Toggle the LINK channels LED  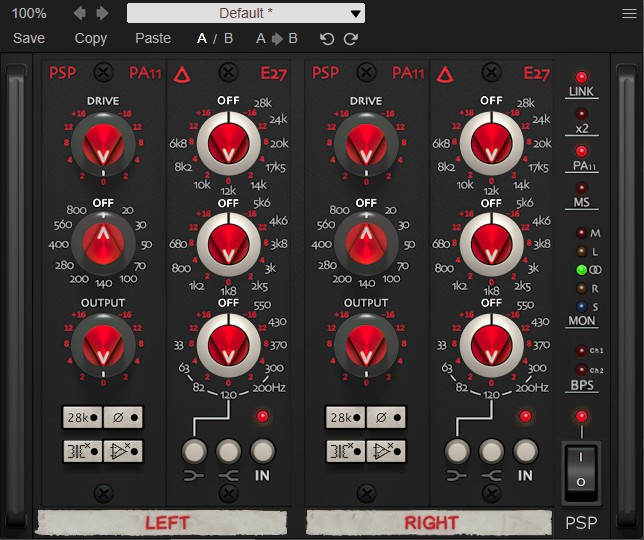point(581,77)
